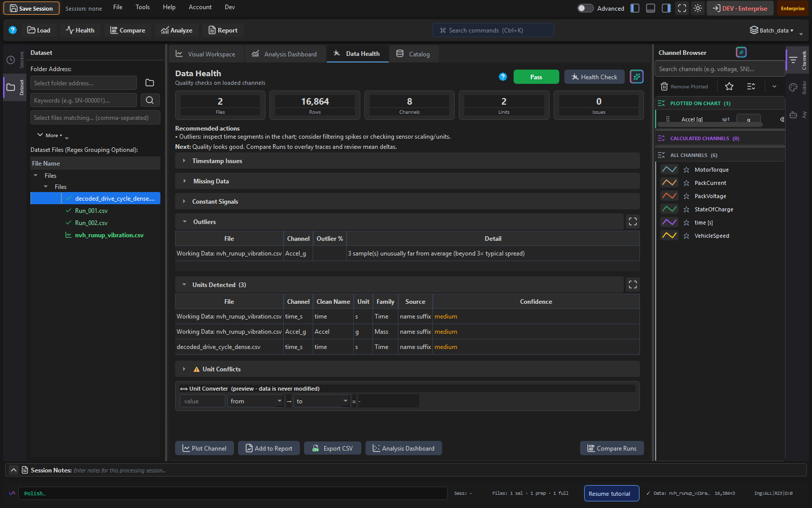Switch to Catalog tab
The height and width of the screenshot is (508, 812).
tap(413, 54)
